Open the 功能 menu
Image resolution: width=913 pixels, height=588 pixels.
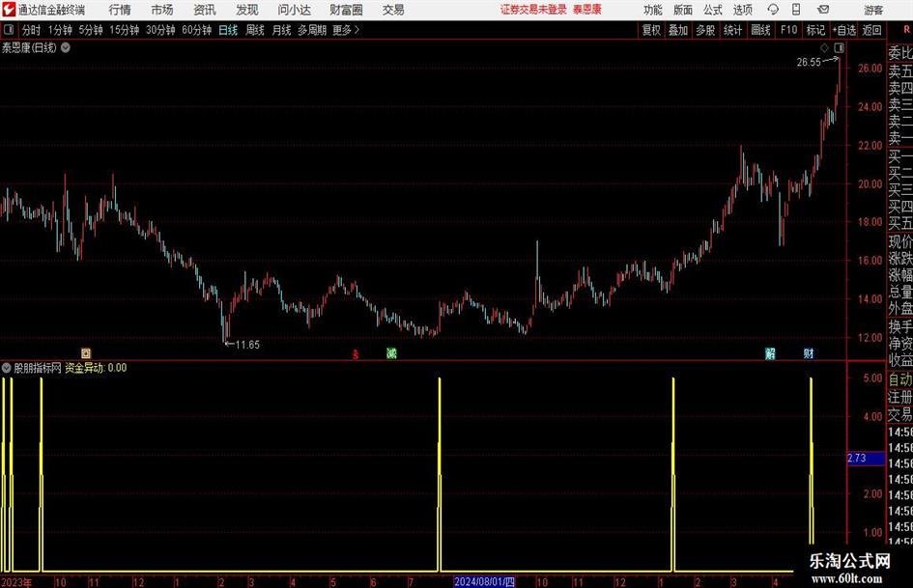(653, 10)
